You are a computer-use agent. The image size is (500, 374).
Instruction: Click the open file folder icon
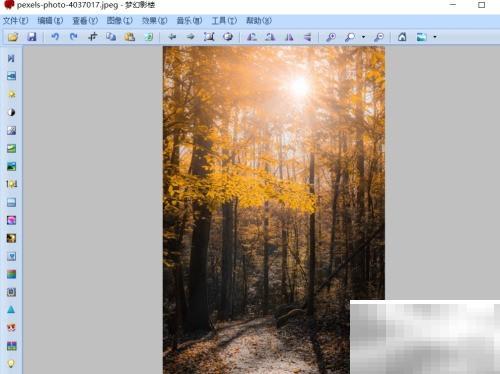tap(13, 37)
